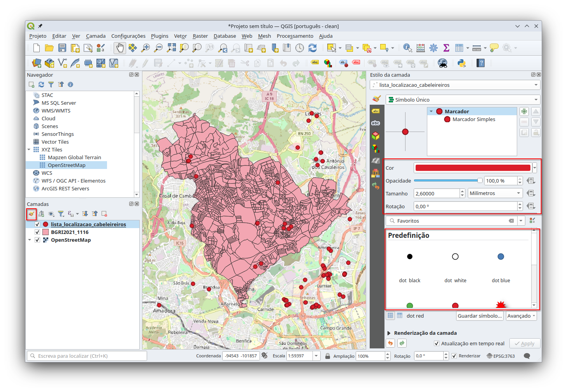The height and width of the screenshot is (392, 567).
Task: Toggle the Renderizar checkbox in status bar
Action: pyautogui.click(x=454, y=356)
